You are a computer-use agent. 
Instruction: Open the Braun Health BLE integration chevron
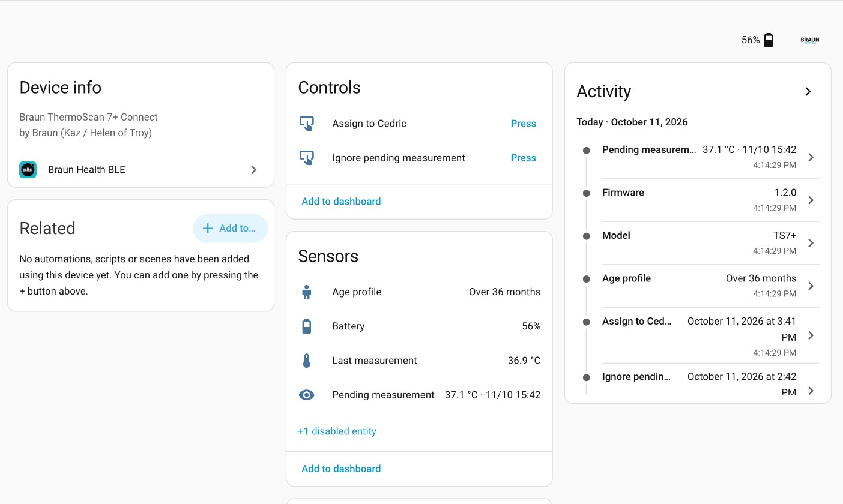(x=254, y=170)
